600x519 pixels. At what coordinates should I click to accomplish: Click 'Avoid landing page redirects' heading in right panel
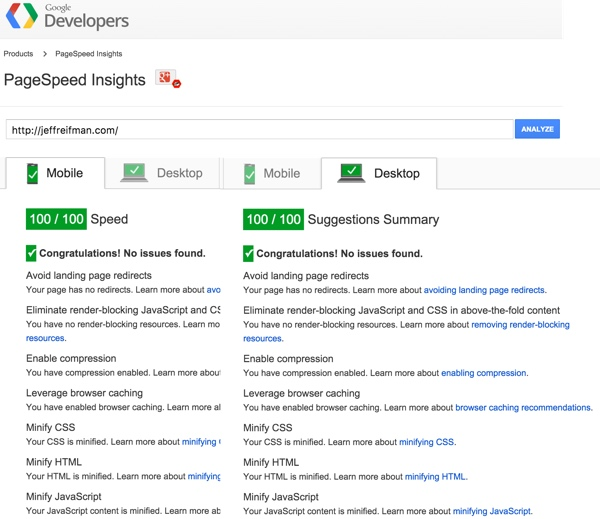306,276
